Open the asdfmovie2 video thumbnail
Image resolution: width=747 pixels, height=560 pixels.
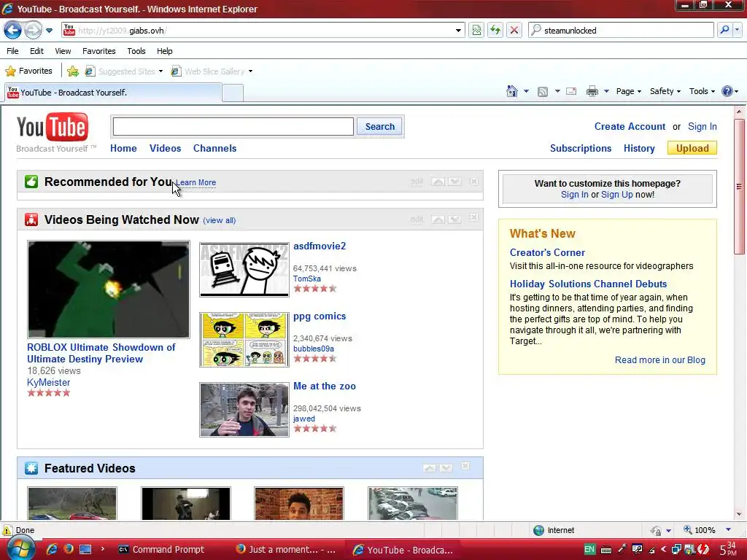(244, 270)
